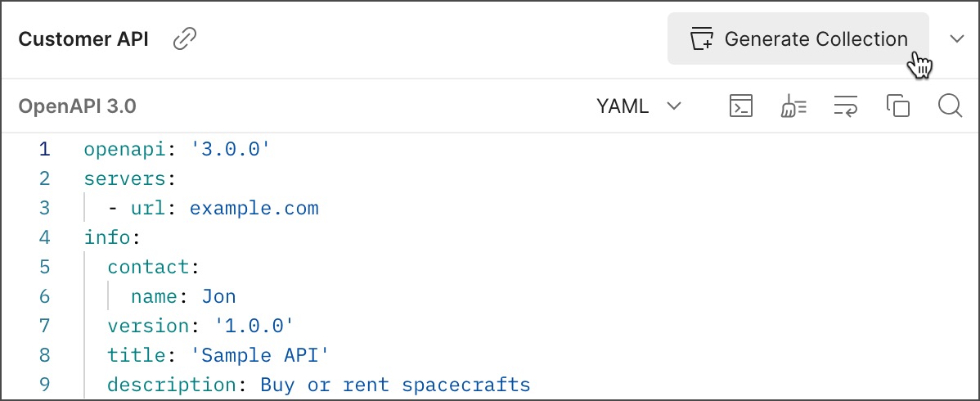Click the description text 'Buy or rent spacecrafts'

[395, 385]
